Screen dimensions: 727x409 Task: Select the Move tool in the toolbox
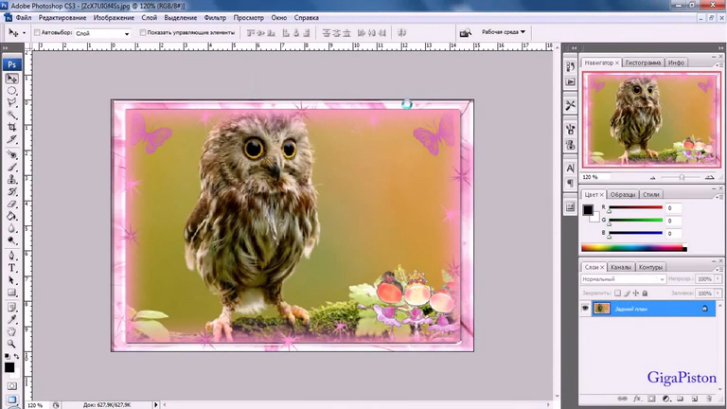click(x=12, y=78)
